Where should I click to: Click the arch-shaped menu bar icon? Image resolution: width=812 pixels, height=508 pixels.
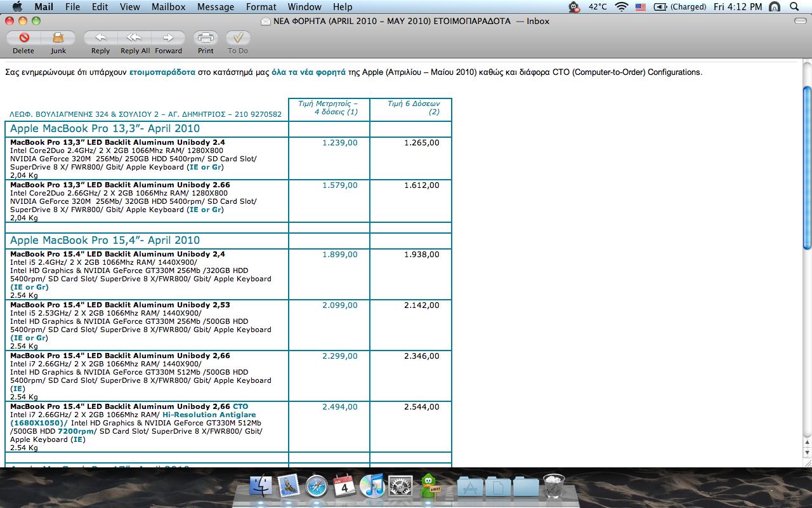[774, 6]
